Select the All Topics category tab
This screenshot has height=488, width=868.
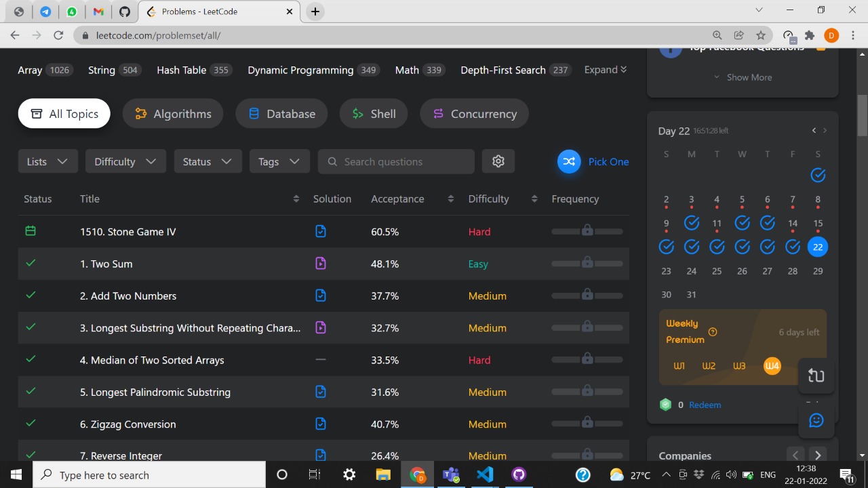(64, 114)
